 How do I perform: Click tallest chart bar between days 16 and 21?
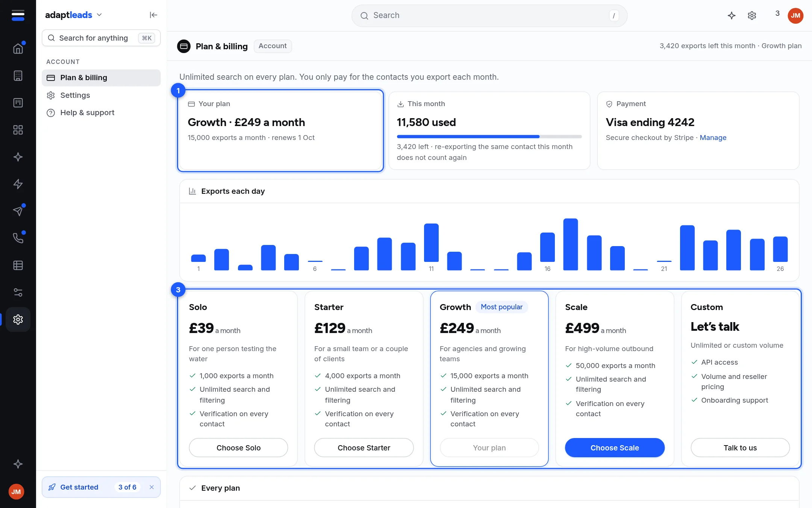point(570,244)
